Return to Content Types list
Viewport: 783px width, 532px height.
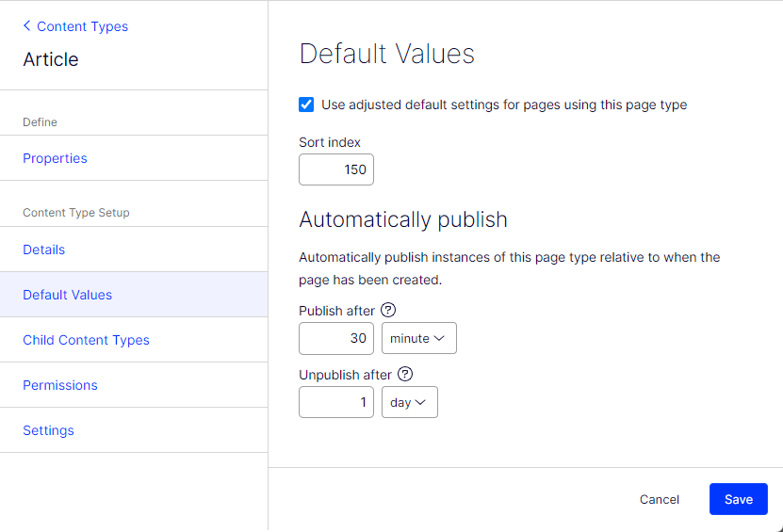(x=82, y=26)
